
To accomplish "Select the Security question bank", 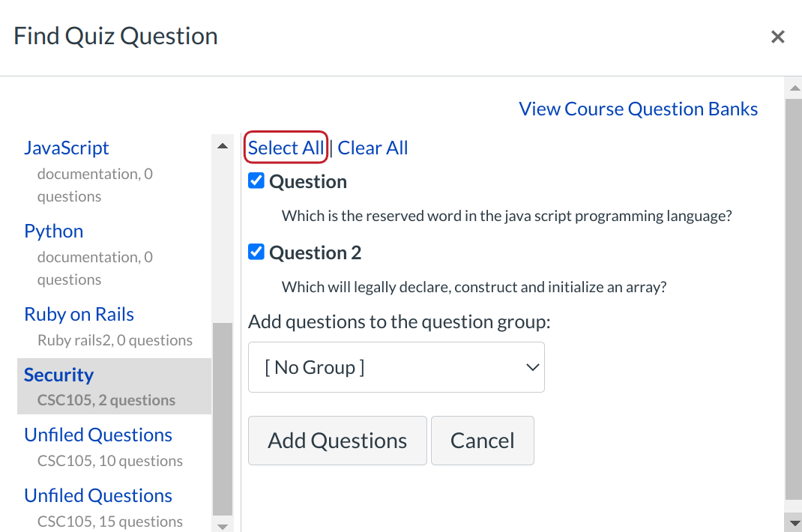I will point(59,375).
